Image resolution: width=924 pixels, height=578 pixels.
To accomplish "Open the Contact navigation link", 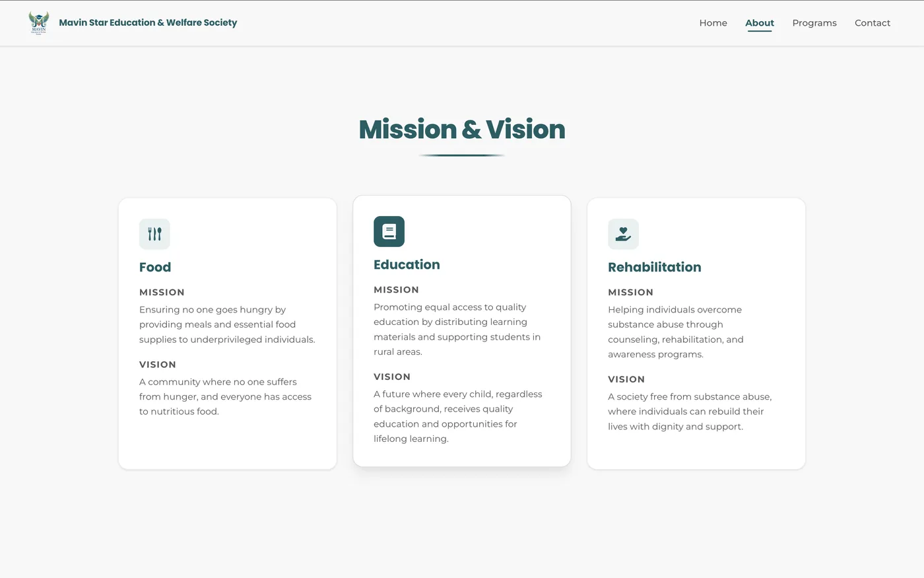I will (x=873, y=22).
